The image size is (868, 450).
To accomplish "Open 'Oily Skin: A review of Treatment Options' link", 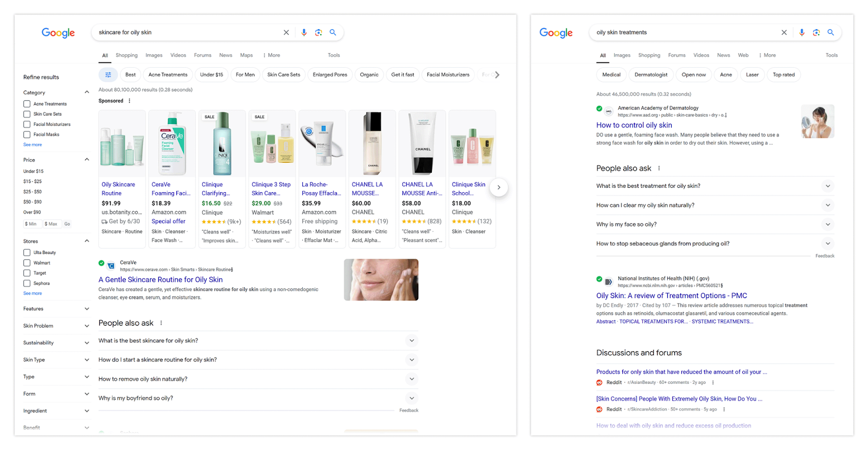I will click(x=672, y=296).
